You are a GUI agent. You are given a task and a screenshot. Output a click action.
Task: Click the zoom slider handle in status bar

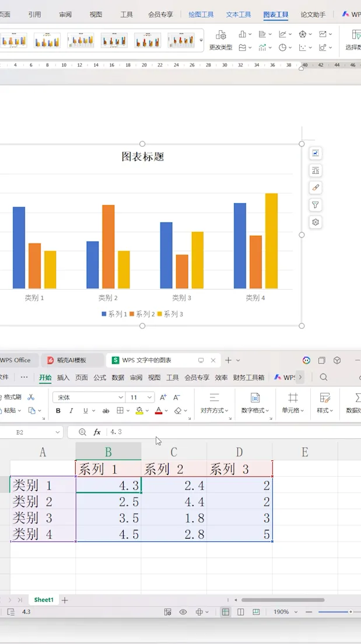pos(351,612)
